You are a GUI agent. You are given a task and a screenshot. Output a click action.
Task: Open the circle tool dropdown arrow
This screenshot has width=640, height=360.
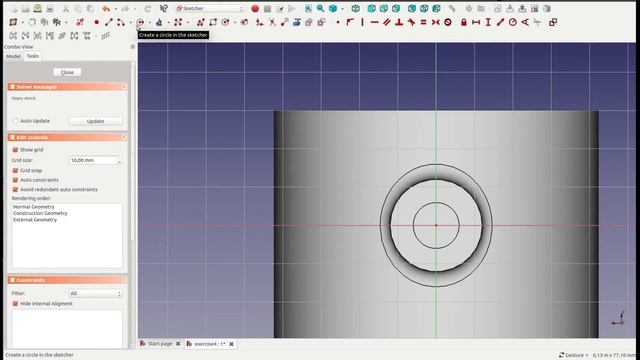coord(150,22)
